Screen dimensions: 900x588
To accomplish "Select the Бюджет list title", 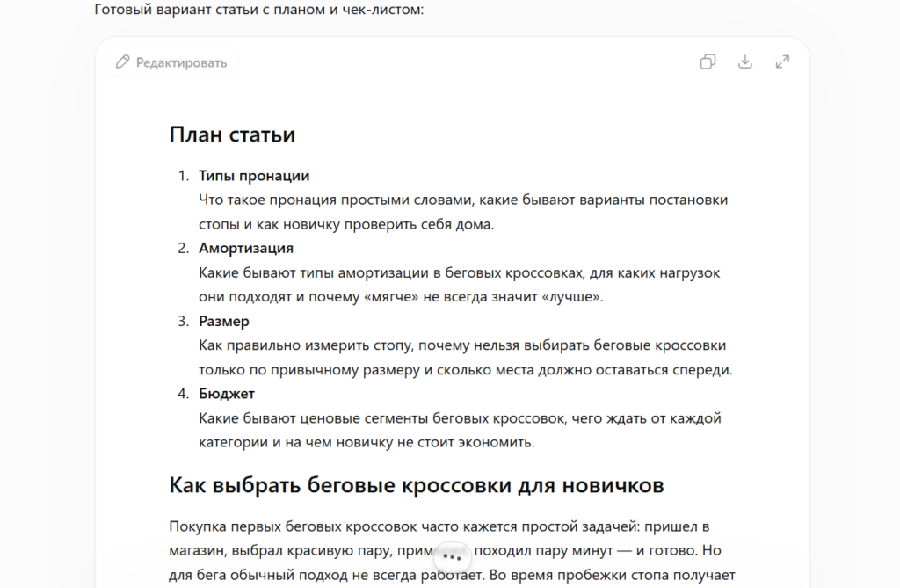I will (226, 394).
